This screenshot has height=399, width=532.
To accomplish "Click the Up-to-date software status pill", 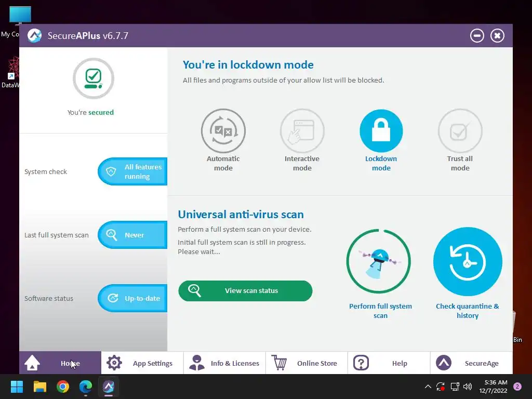I will (132, 298).
